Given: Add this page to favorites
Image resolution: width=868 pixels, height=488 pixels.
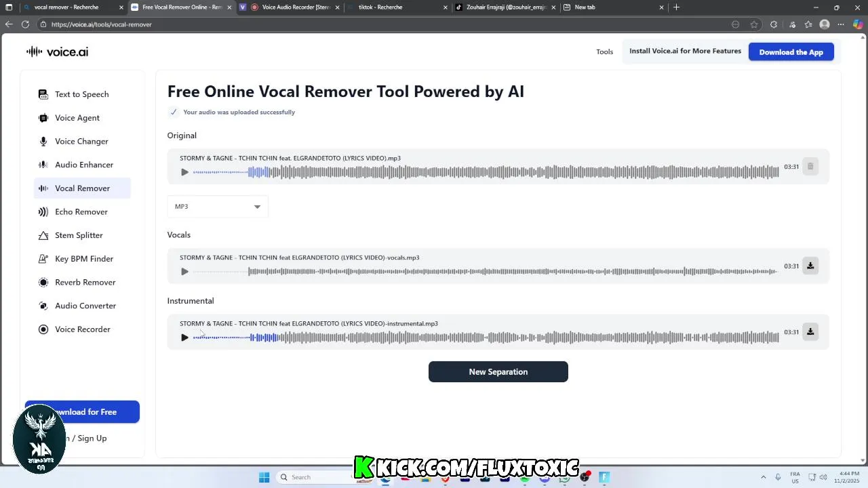Looking at the screenshot, I should click(x=754, y=24).
